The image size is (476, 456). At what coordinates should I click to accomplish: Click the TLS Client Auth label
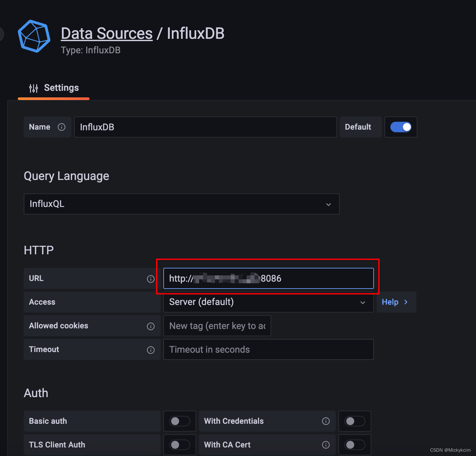57,445
